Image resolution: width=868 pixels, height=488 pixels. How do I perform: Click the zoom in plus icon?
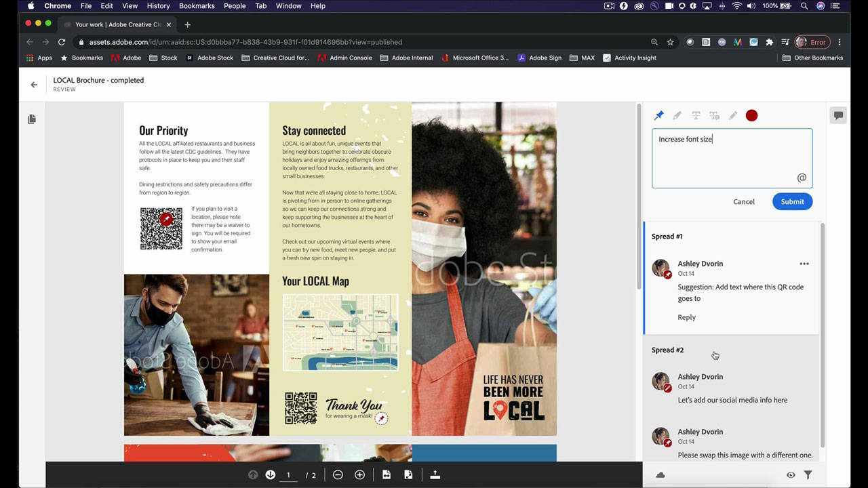[359, 475]
